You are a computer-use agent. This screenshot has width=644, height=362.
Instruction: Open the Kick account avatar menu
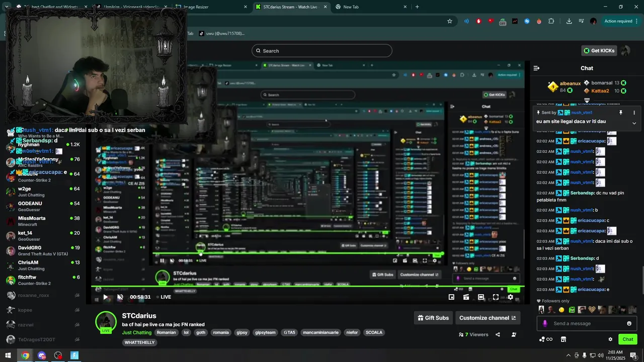click(x=625, y=51)
